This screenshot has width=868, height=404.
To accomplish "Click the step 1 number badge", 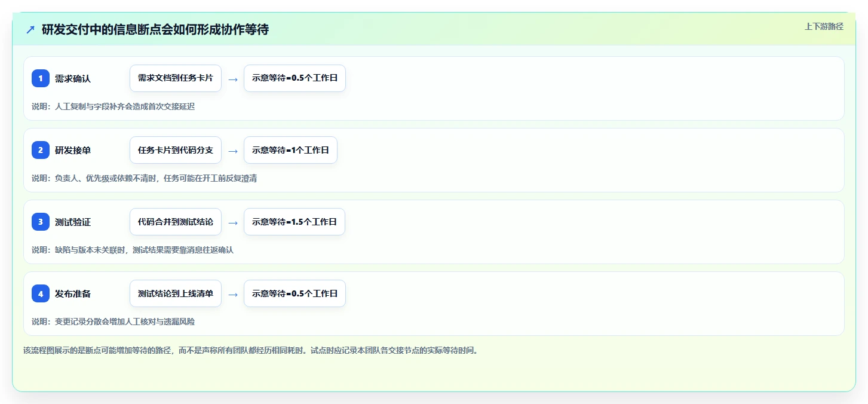I will click(x=41, y=78).
